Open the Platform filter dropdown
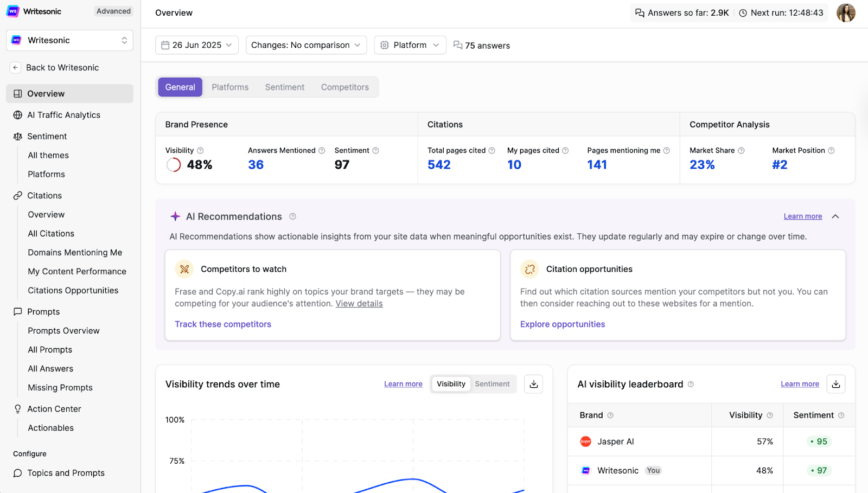The width and height of the screenshot is (868, 493). [410, 45]
